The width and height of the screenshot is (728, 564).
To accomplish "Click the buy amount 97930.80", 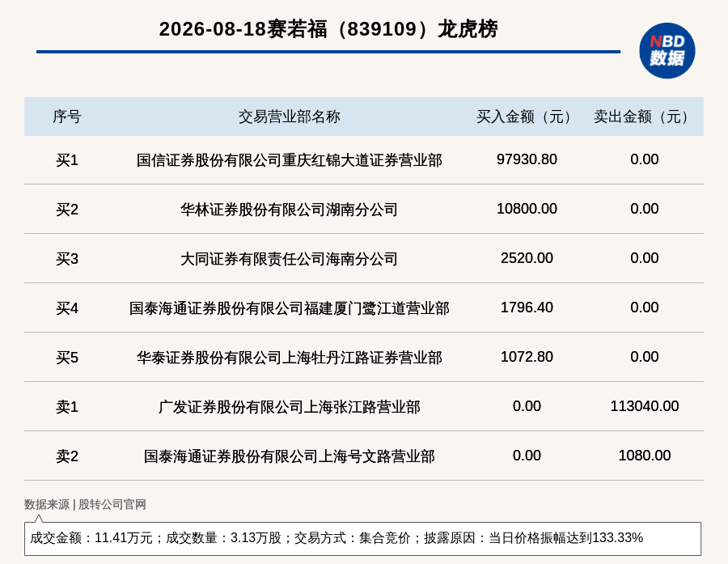I will tap(527, 159).
